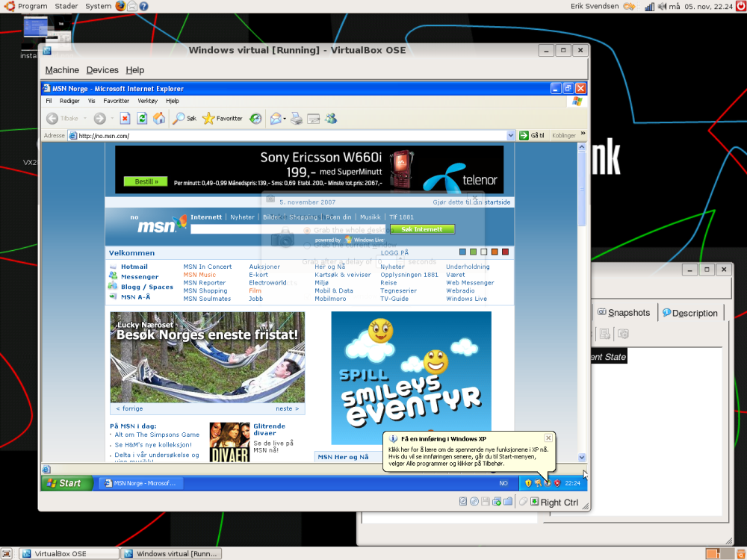Click the Forward arrow in the IE toolbar
This screenshot has height=560, width=747.
[x=99, y=119]
